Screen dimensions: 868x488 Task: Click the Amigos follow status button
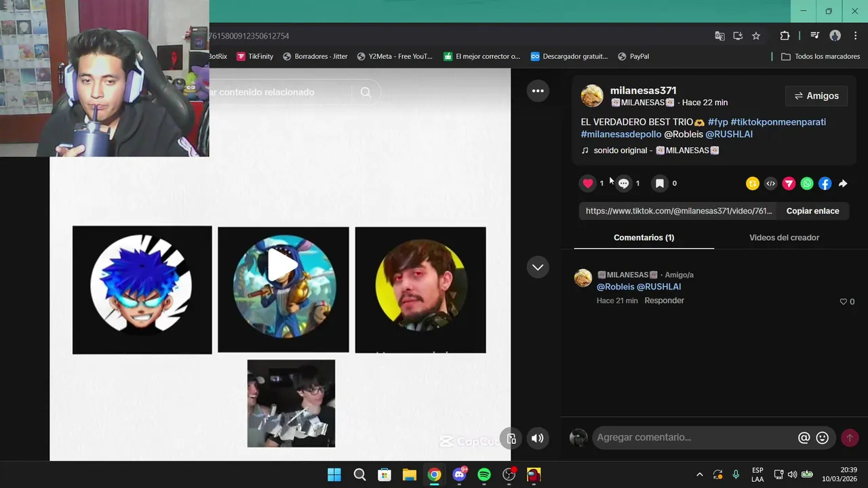tap(816, 96)
